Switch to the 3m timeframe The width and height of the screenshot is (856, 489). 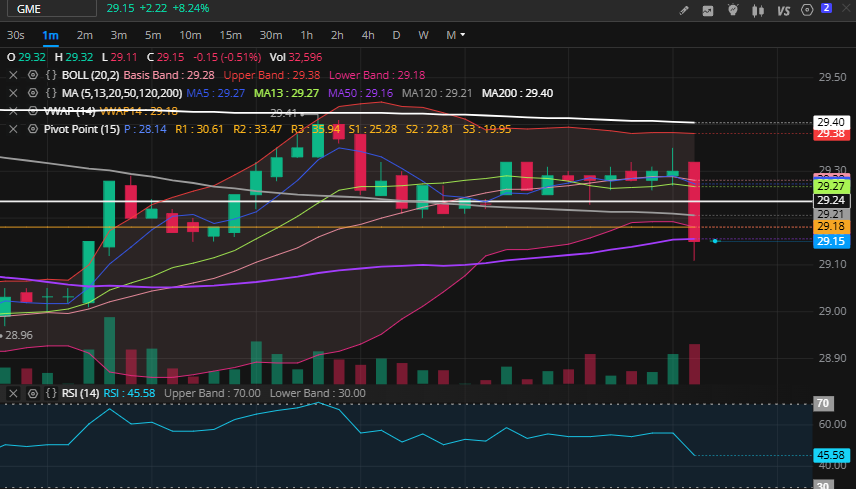[118, 35]
